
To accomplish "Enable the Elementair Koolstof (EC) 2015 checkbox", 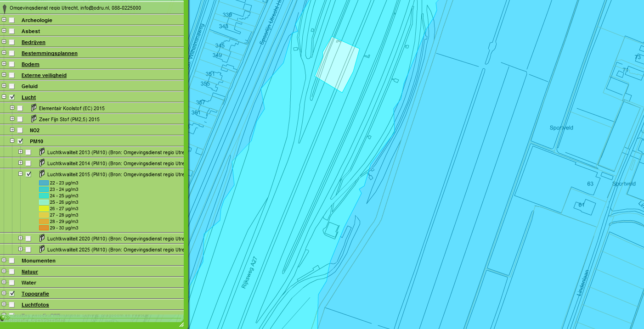I will [20, 108].
